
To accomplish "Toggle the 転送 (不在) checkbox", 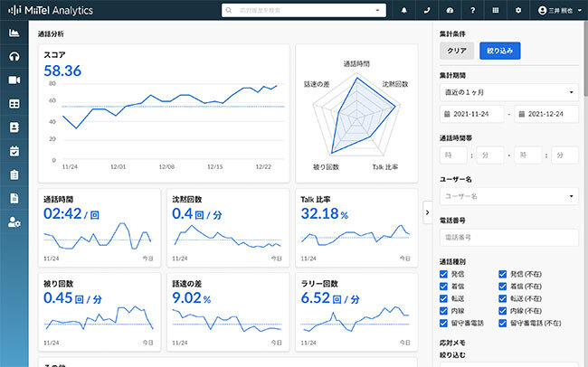I will point(503,297).
